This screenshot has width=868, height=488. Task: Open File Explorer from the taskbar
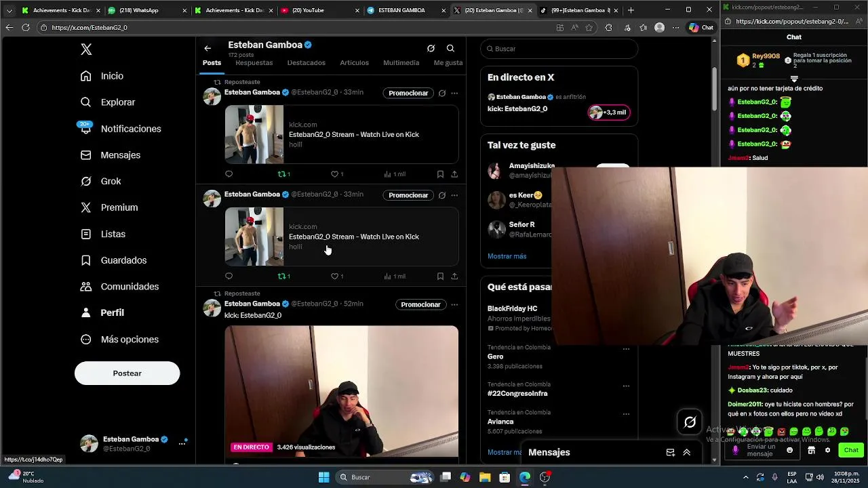tap(485, 477)
